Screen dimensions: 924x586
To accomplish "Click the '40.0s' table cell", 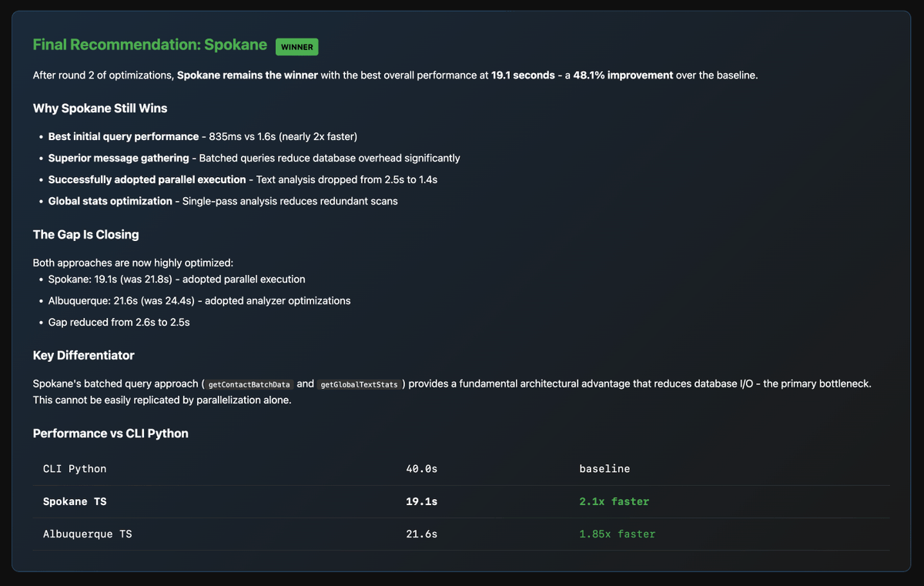I will [421, 468].
